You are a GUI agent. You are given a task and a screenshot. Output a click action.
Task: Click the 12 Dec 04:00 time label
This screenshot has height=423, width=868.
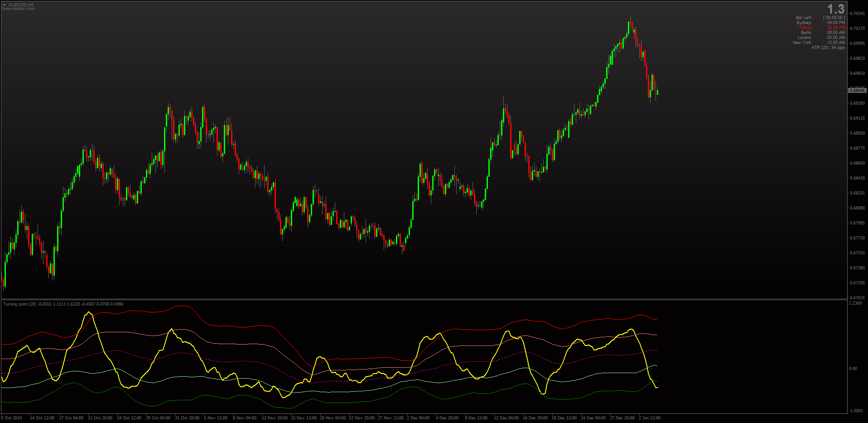[x=506, y=418]
